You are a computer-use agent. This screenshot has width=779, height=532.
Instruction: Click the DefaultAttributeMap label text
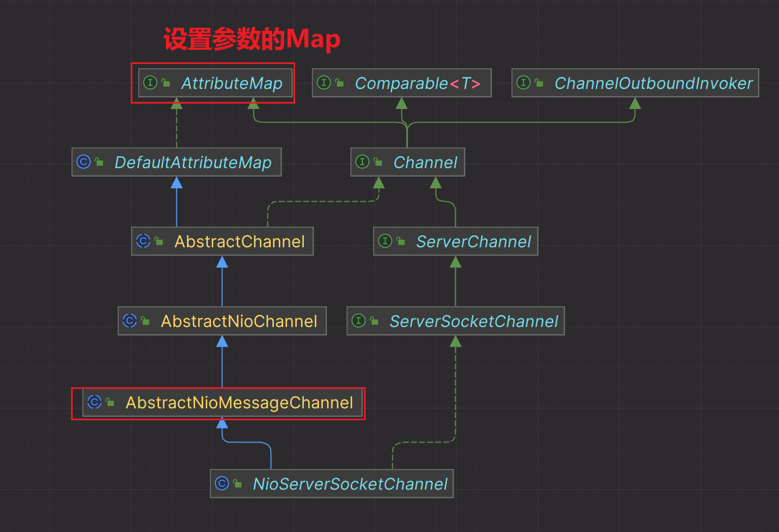(x=193, y=162)
